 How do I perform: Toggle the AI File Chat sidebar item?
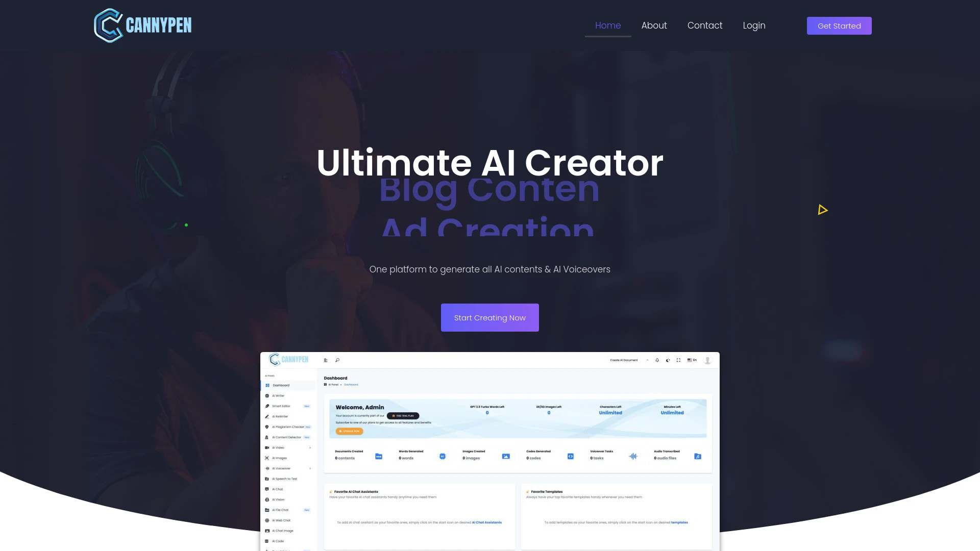[x=283, y=510]
